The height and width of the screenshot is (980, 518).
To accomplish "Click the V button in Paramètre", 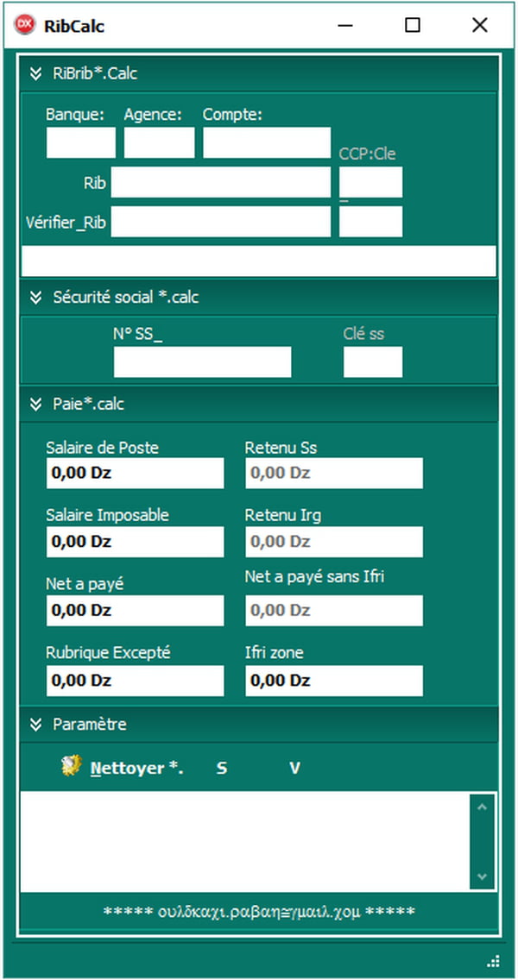I will tap(294, 768).
